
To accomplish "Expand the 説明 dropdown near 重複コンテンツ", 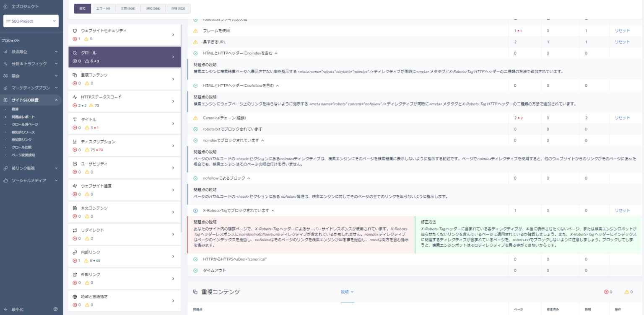I will (347, 292).
